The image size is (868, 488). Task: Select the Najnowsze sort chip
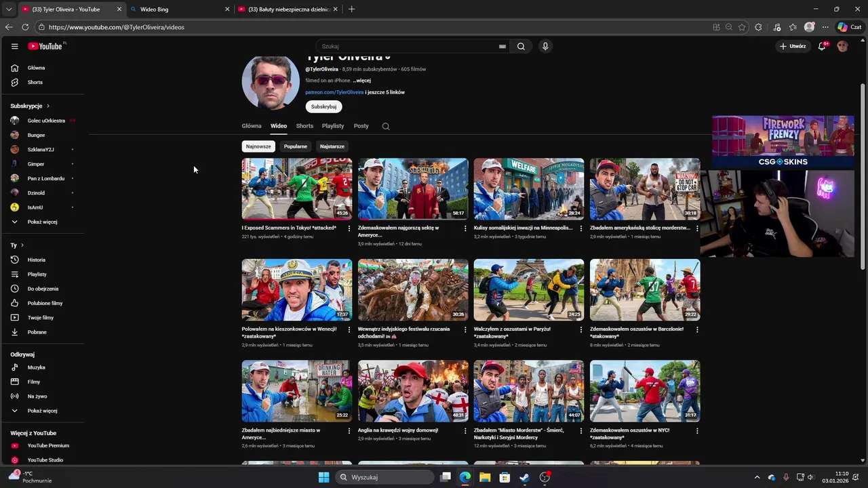pos(258,146)
